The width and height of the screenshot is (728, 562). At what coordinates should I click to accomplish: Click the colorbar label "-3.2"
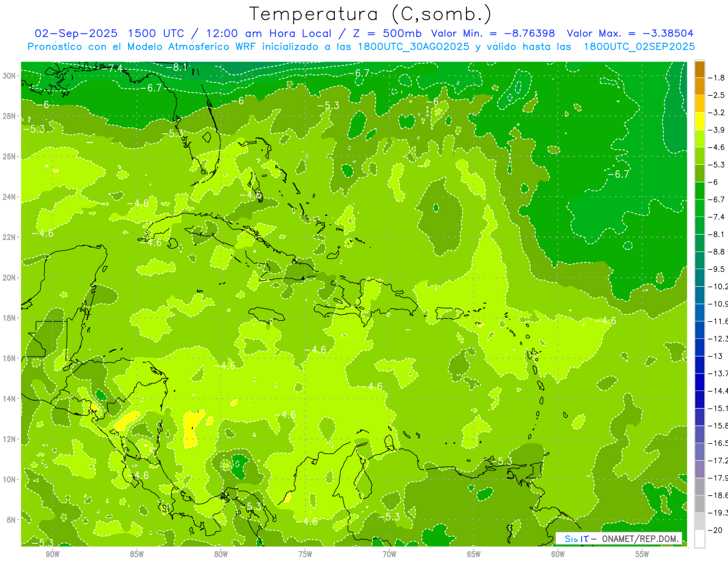tap(717, 113)
